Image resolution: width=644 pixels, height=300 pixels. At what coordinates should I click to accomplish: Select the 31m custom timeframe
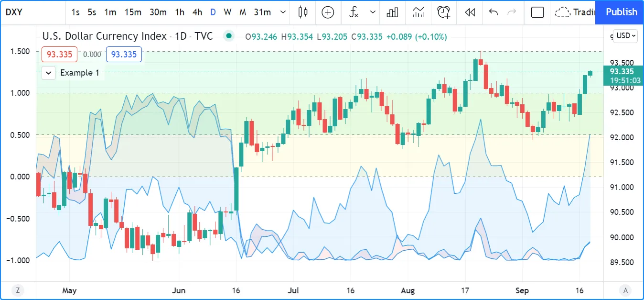(x=262, y=12)
